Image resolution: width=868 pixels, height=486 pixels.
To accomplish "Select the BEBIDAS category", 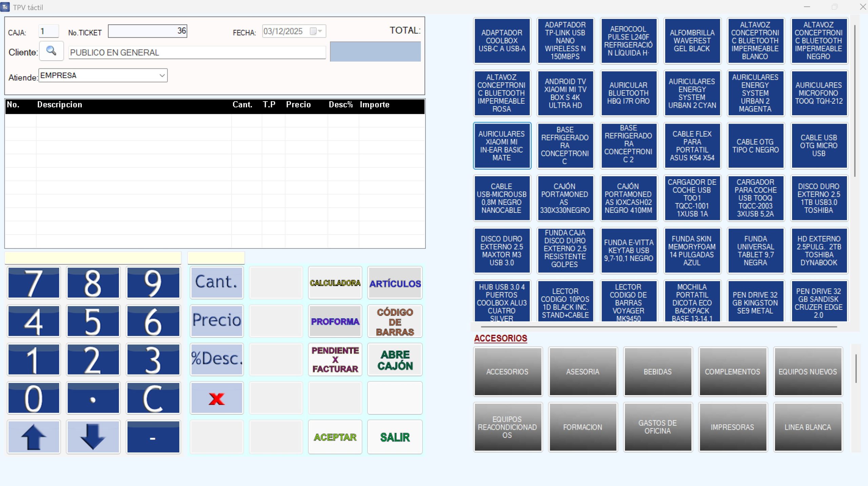I will coord(657,372).
